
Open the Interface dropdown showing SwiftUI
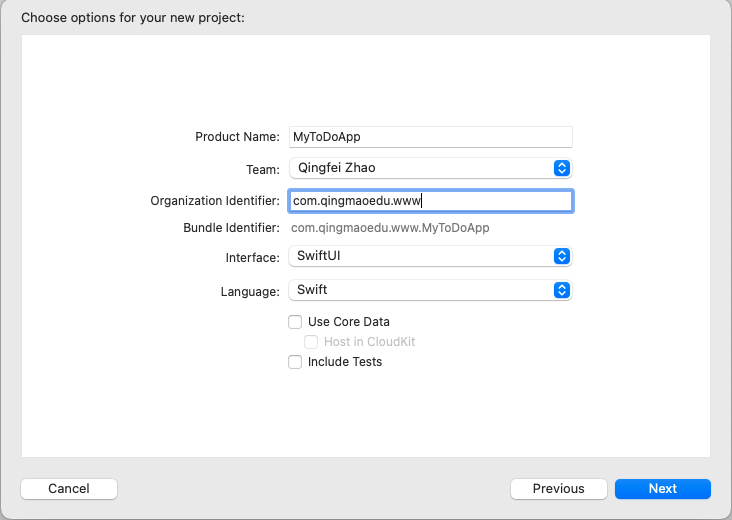[420, 257]
